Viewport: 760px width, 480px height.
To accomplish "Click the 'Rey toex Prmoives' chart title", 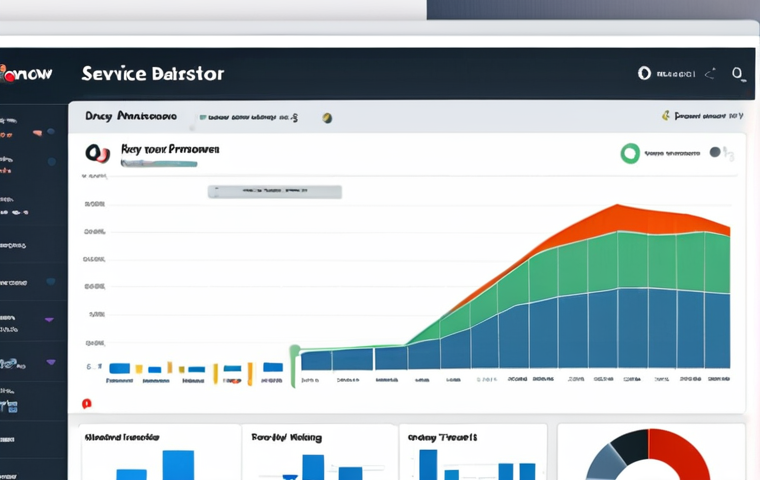I will point(170,149).
